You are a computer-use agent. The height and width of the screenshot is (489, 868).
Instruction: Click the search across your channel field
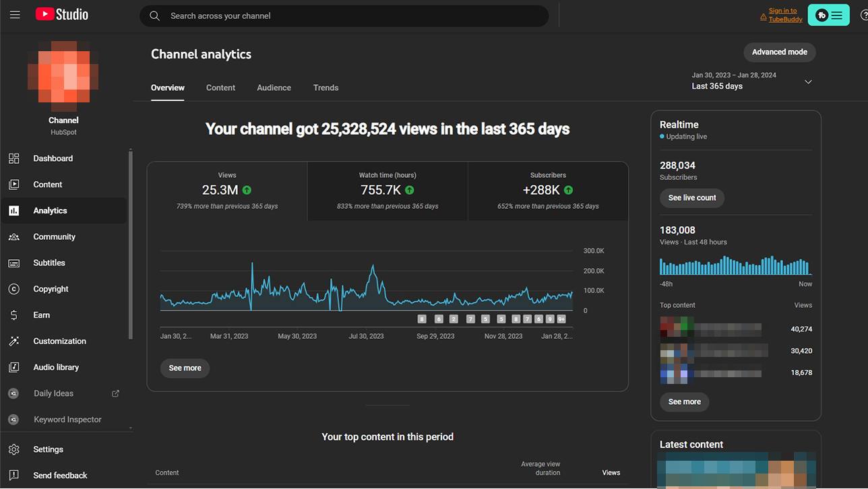[x=344, y=15]
